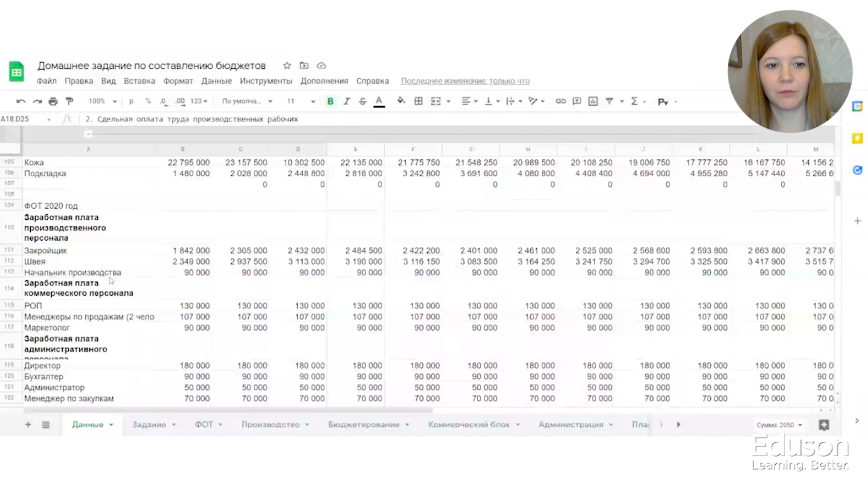
Task: Click the redo icon
Action: click(37, 101)
